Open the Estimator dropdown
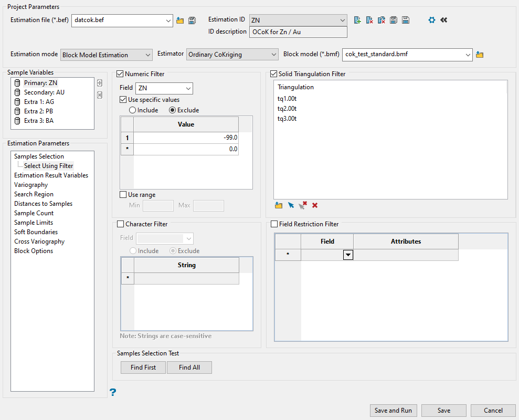Image resolution: width=519 pixels, height=420 pixels. point(232,55)
